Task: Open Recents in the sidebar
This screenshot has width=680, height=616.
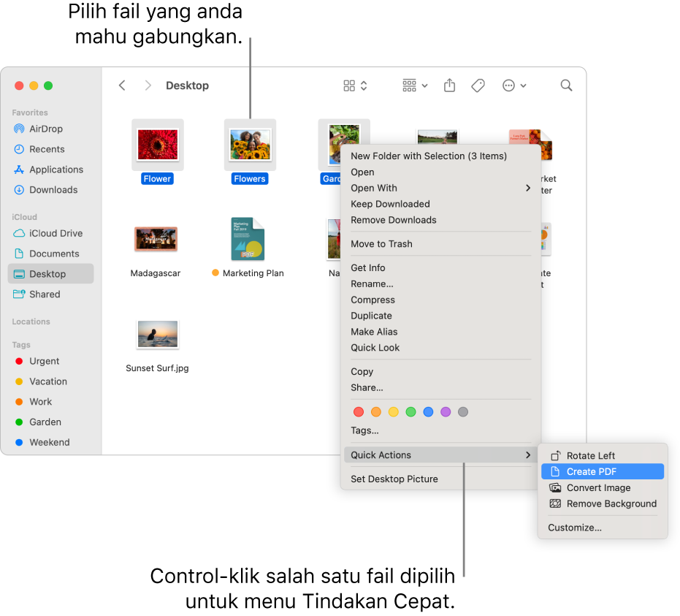Action: 50,149
